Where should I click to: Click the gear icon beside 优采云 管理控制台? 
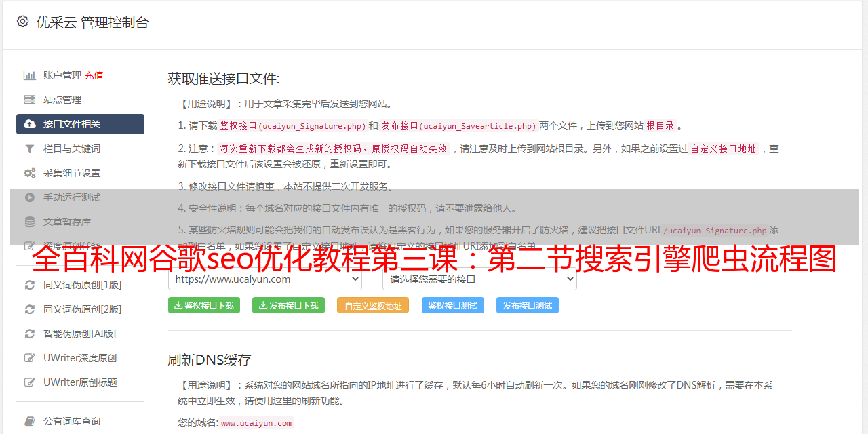point(22,22)
